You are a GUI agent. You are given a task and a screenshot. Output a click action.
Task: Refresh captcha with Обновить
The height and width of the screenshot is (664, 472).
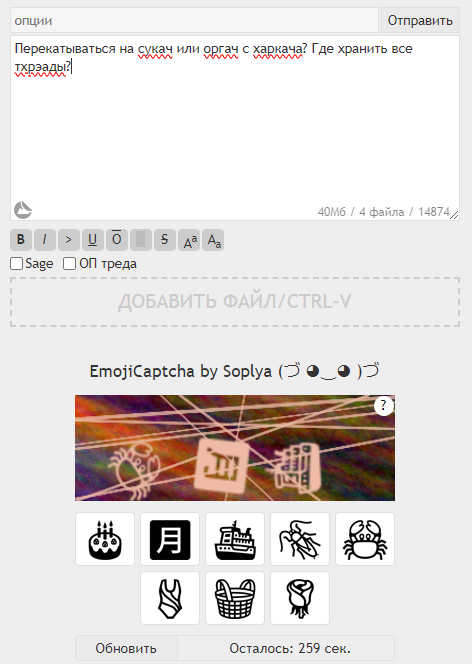point(126,648)
